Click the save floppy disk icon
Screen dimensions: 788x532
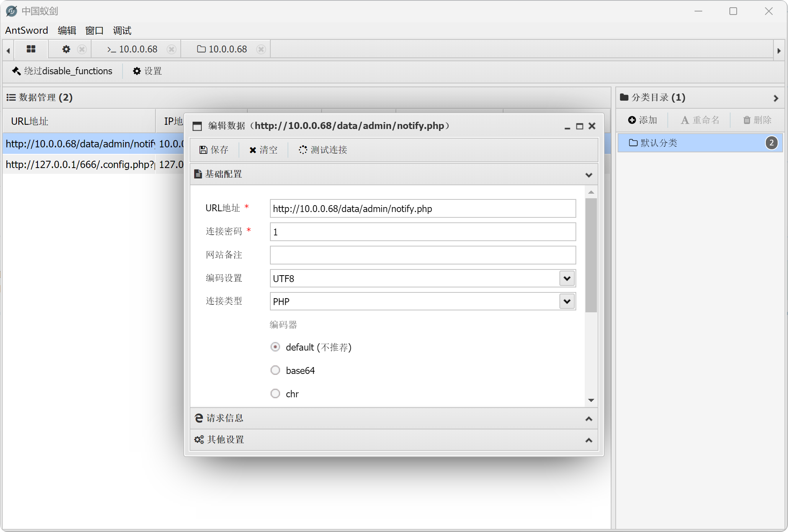[203, 150]
